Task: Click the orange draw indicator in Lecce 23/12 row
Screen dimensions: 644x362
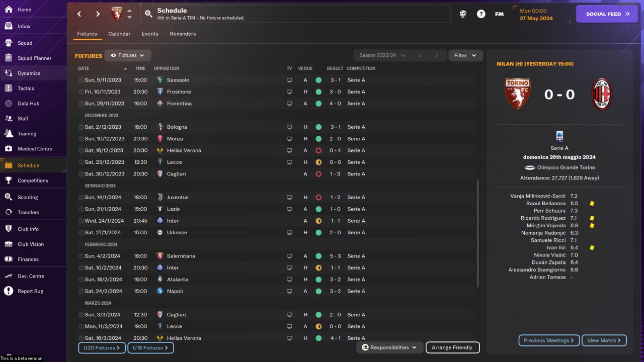Action: coord(318,162)
